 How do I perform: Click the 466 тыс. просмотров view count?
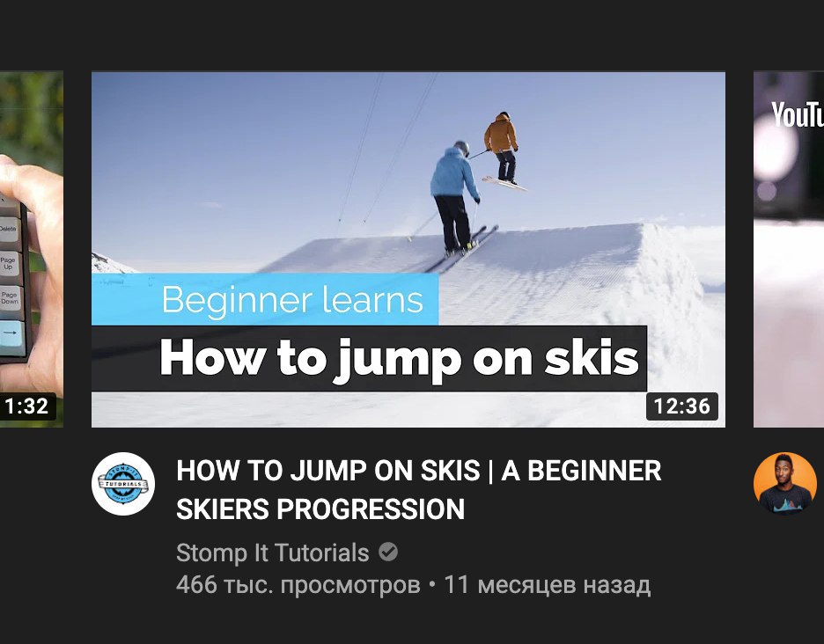click(298, 585)
